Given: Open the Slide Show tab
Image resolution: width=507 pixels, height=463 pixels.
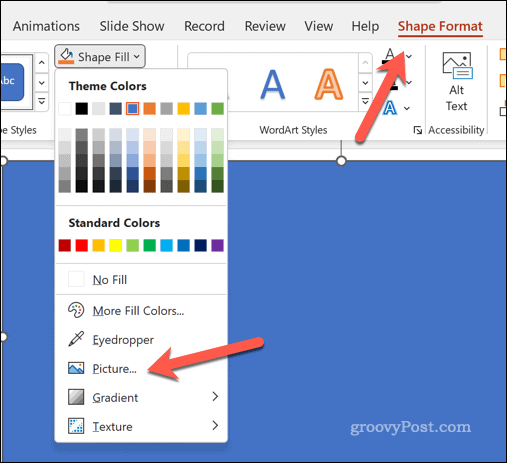Looking at the screenshot, I should coord(132,26).
